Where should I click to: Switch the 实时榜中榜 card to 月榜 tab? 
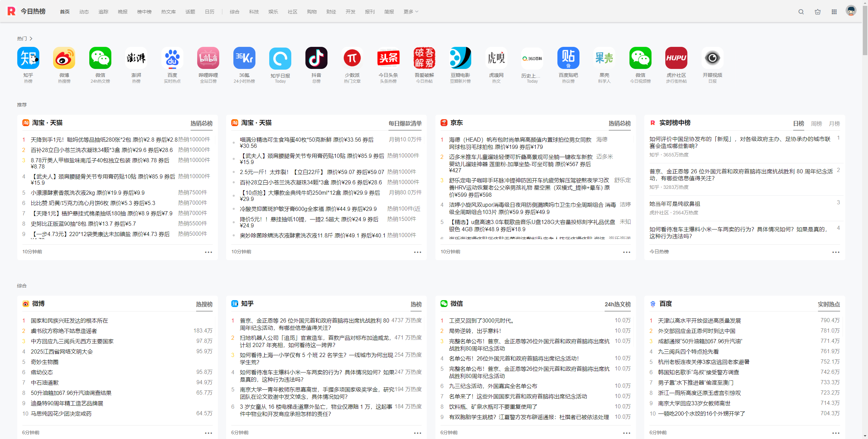coord(834,123)
